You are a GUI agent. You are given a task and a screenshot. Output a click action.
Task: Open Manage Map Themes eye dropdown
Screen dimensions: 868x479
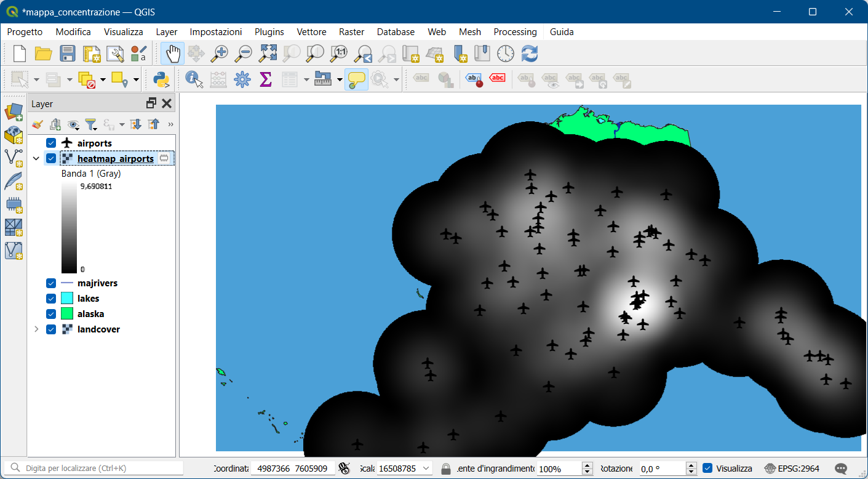pyautogui.click(x=74, y=124)
